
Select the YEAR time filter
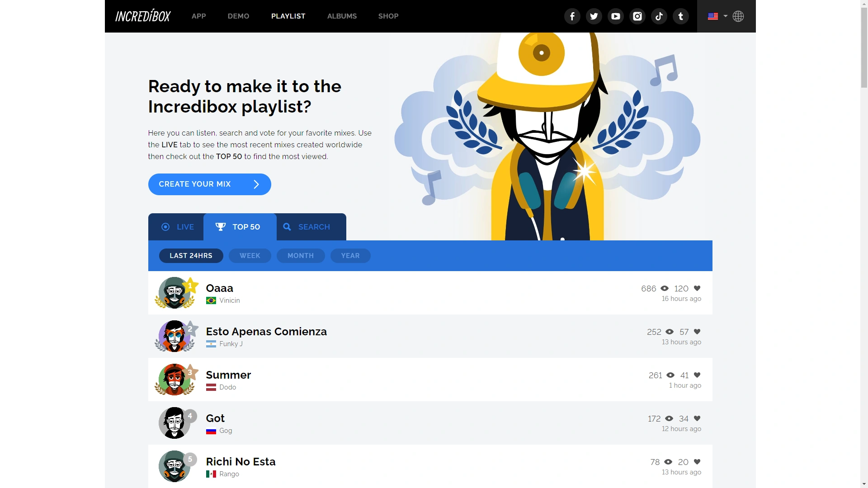point(350,256)
